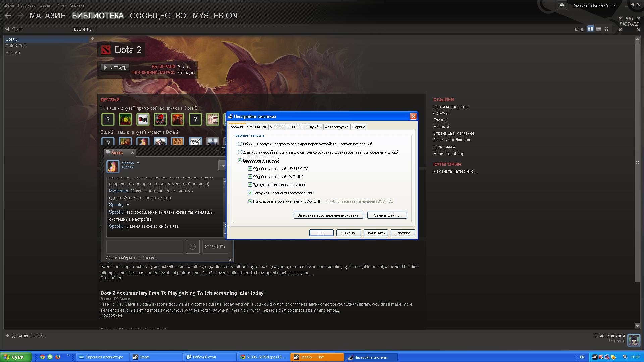Click the Play button for Dota 2

point(115,68)
